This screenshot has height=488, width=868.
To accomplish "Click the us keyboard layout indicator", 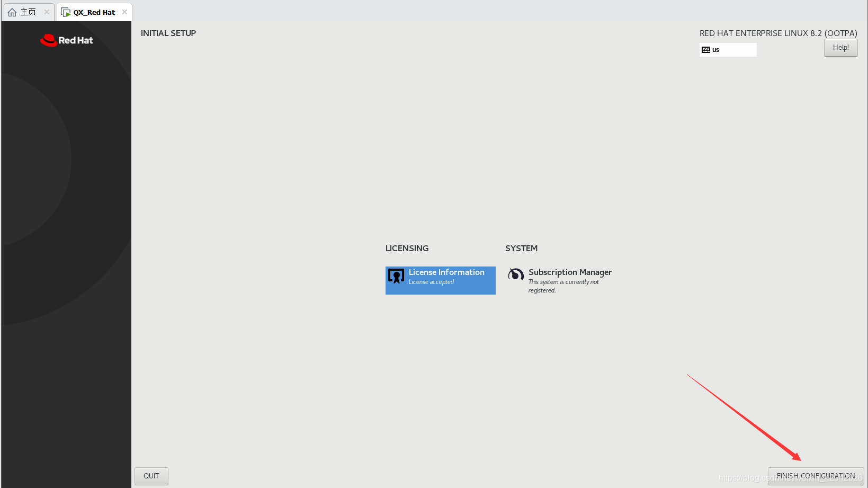I will click(728, 50).
